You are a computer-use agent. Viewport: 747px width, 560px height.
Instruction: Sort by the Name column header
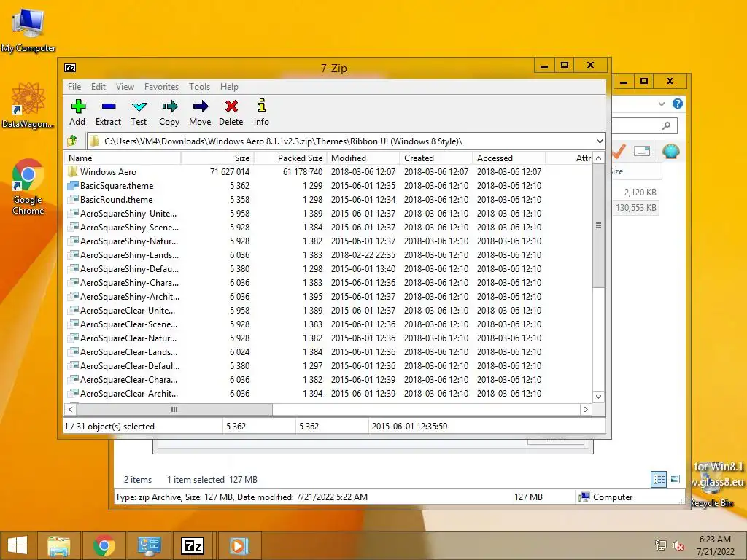tap(123, 158)
